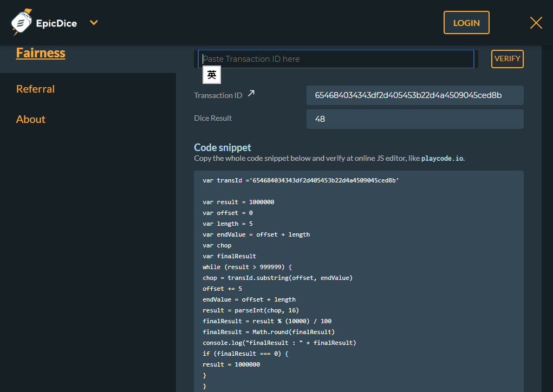The image size is (553, 392).
Task: Click the EpicDice brand name text
Action: [56, 23]
